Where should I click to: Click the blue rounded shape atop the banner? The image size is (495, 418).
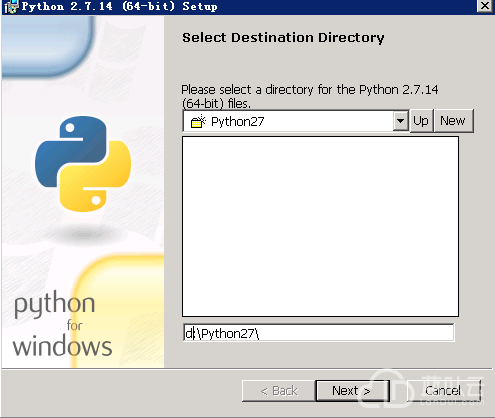48,46
